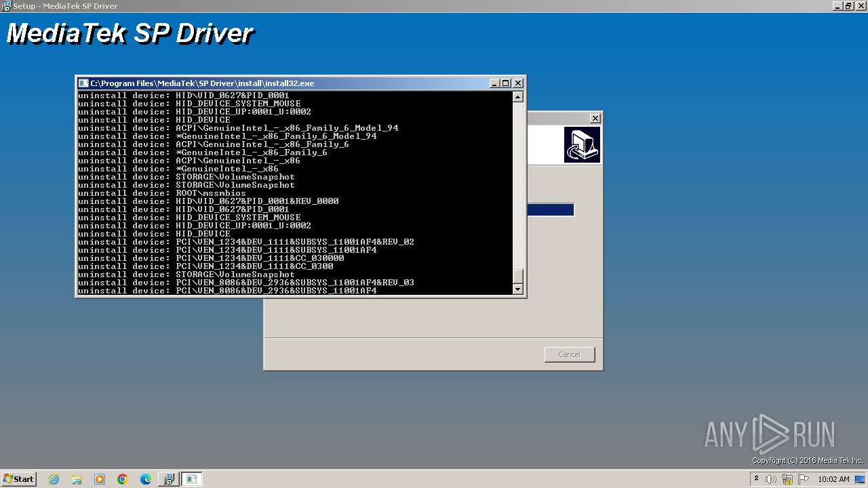Viewport: 868px width, 488px height.
Task: Click the Start button
Action: (18, 479)
